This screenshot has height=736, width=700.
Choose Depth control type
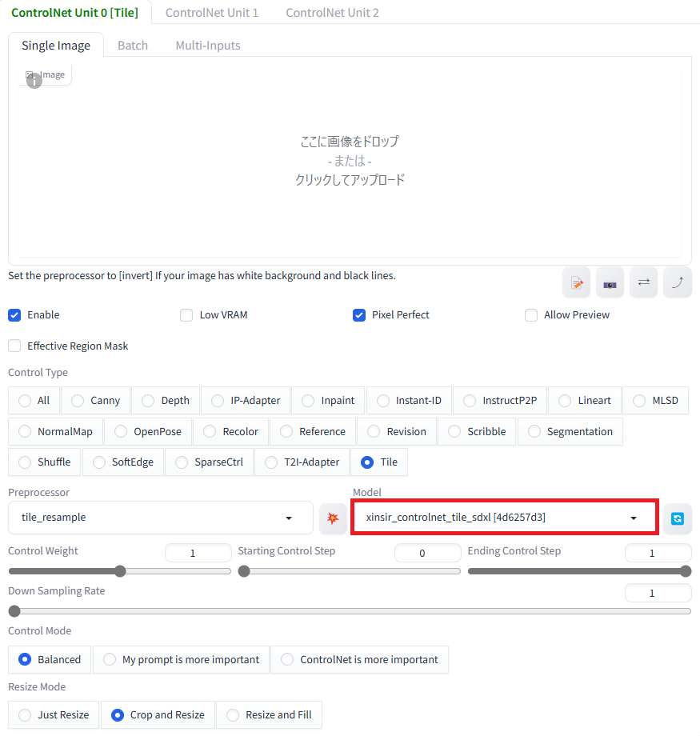click(166, 400)
